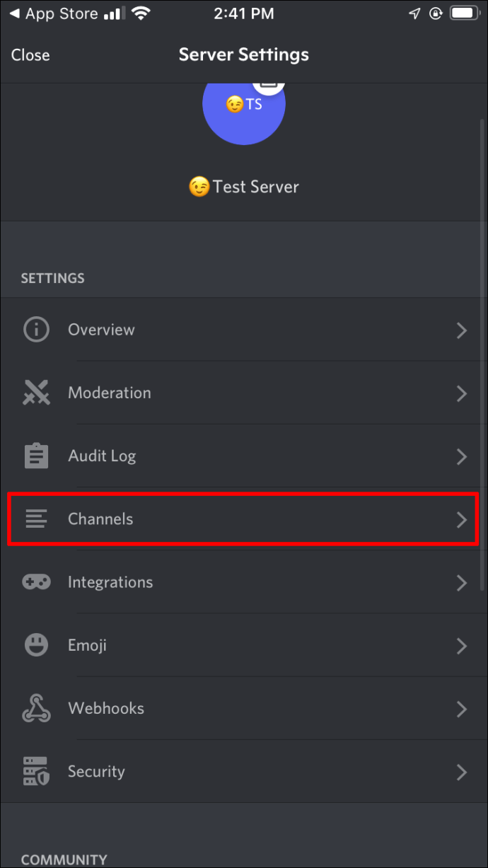The width and height of the screenshot is (488, 868).
Task: Tap the Webhooks icon
Action: tap(36, 708)
